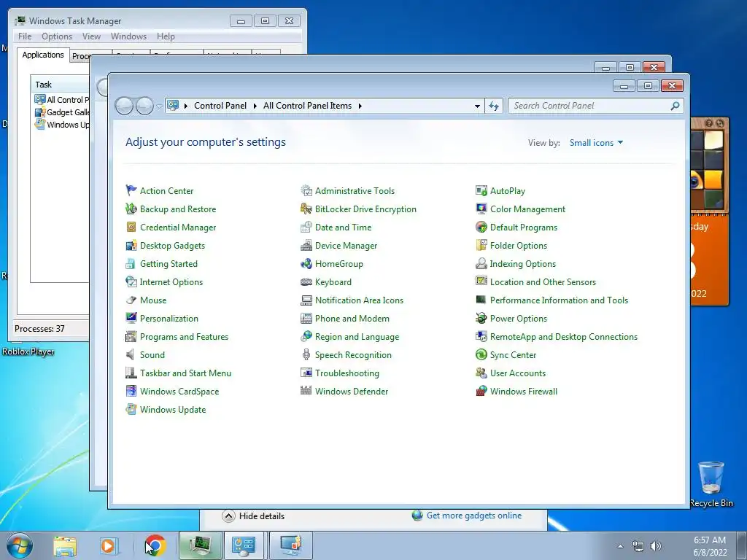This screenshot has width=747, height=560.
Task: Open Taskbar and Start Menu settings
Action: click(185, 373)
